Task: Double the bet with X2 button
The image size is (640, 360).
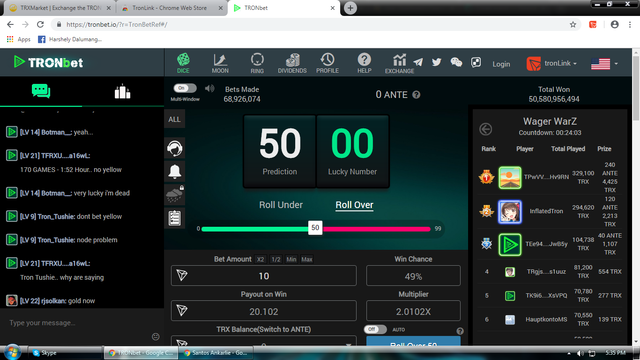Action: (260, 259)
